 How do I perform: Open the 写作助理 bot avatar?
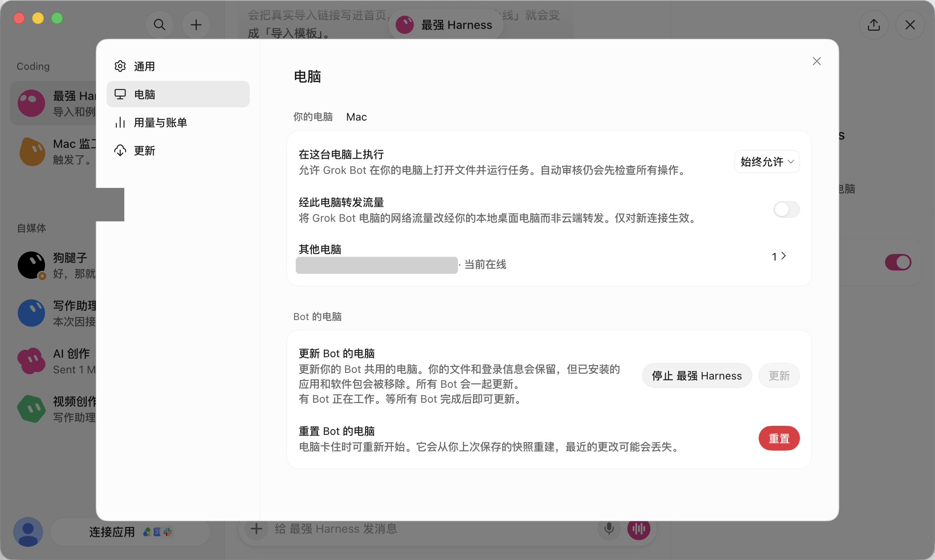pos(31,313)
